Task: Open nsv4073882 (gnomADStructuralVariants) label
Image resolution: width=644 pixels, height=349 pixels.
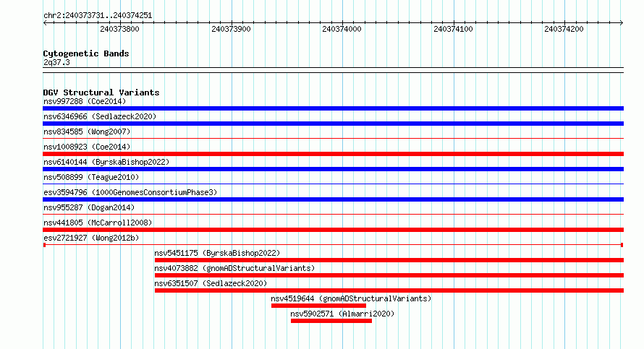Action: click(234, 268)
